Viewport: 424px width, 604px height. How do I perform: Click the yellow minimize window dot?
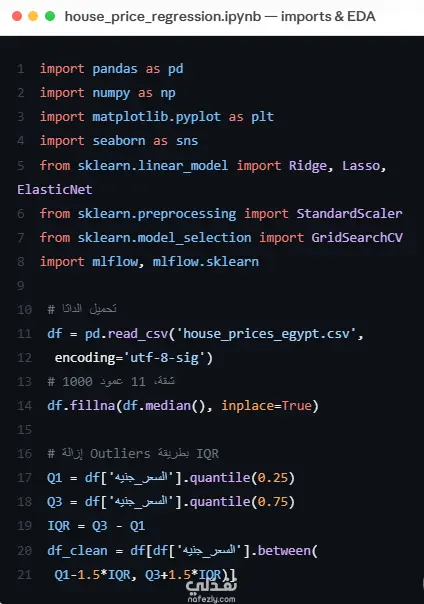[33, 16]
